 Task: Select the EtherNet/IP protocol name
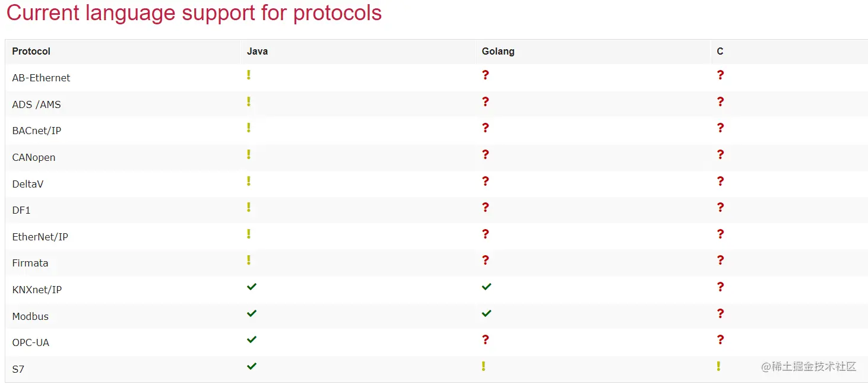[40, 237]
